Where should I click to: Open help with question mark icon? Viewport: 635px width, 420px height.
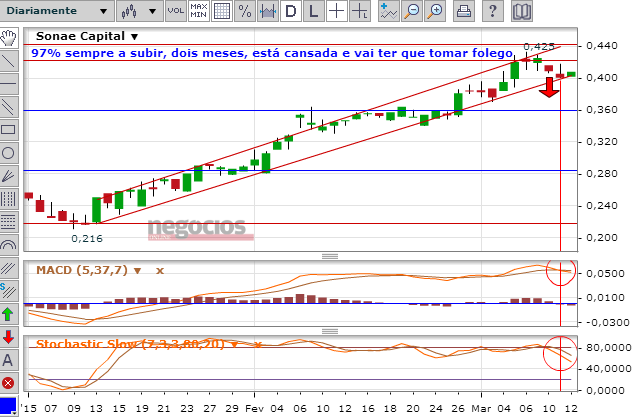coord(492,11)
